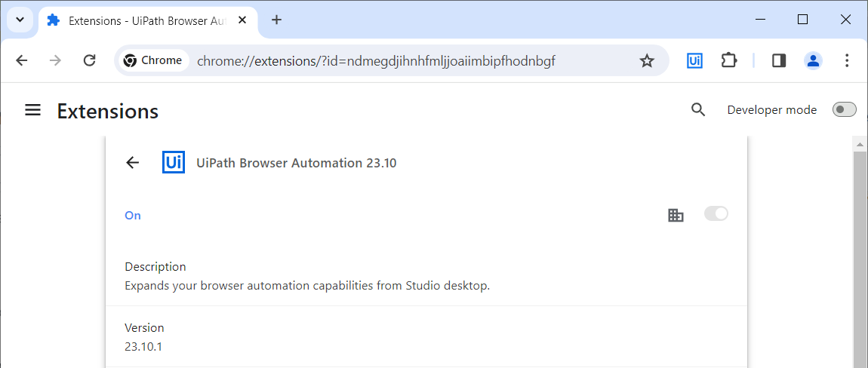Image resolution: width=868 pixels, height=368 pixels.
Task: Click the 'Extensions' page heading
Action: (108, 112)
